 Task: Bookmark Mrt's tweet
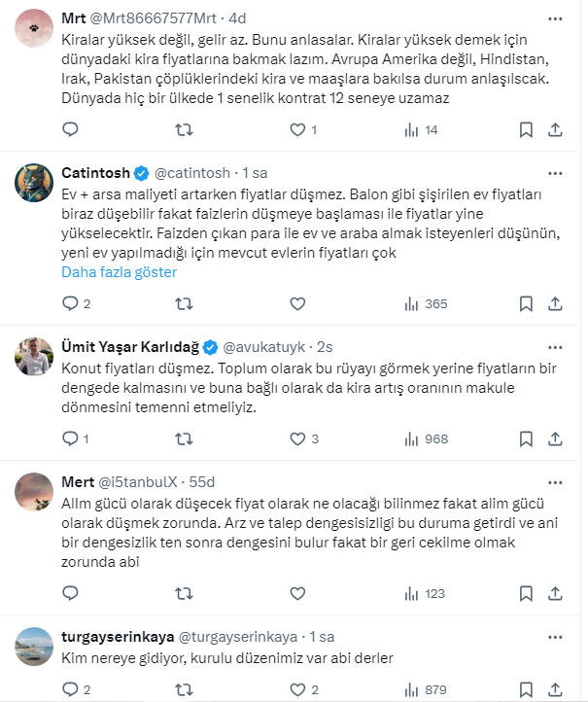pos(526,129)
